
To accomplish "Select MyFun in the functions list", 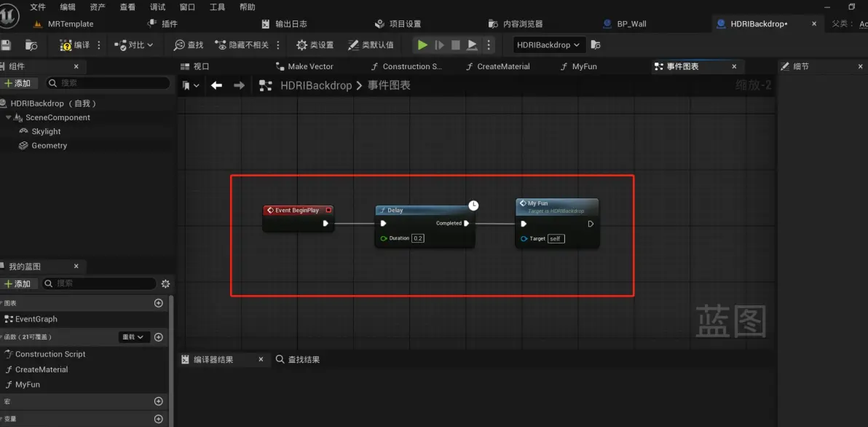I will 28,385.
